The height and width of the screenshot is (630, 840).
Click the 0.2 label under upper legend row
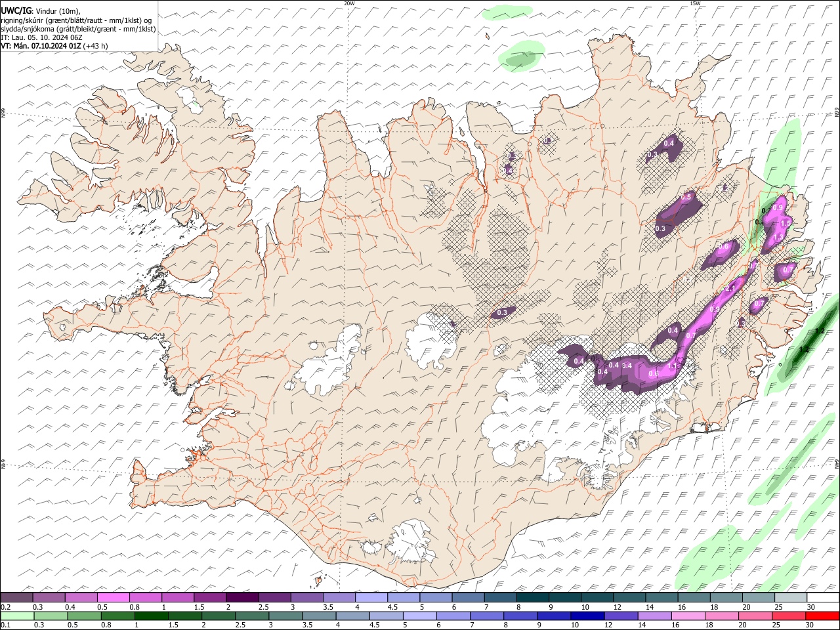pyautogui.click(x=5, y=607)
